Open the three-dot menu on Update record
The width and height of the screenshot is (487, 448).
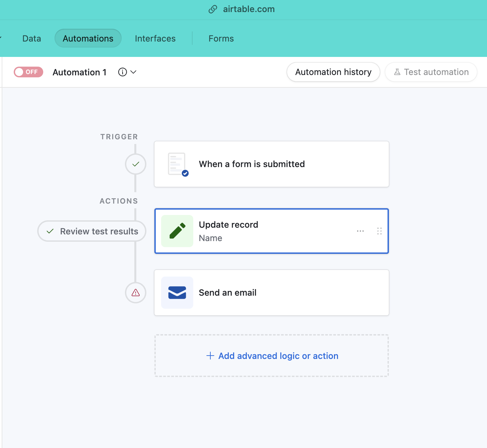coord(360,231)
